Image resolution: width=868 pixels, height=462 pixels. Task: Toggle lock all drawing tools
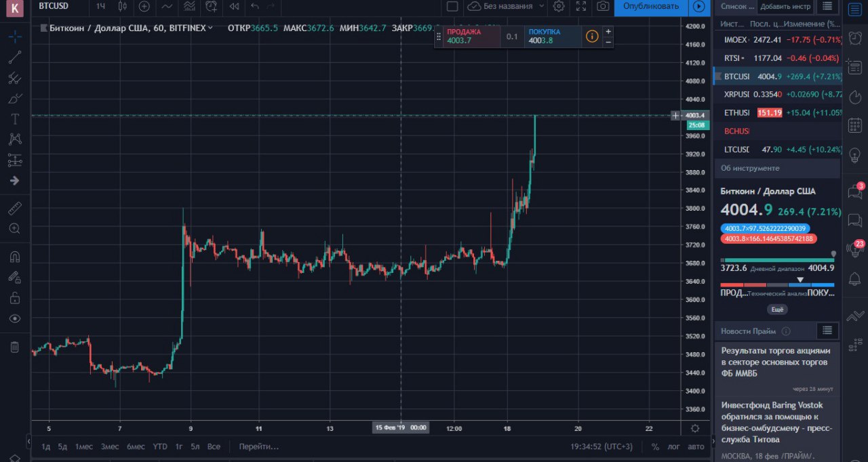[15, 297]
